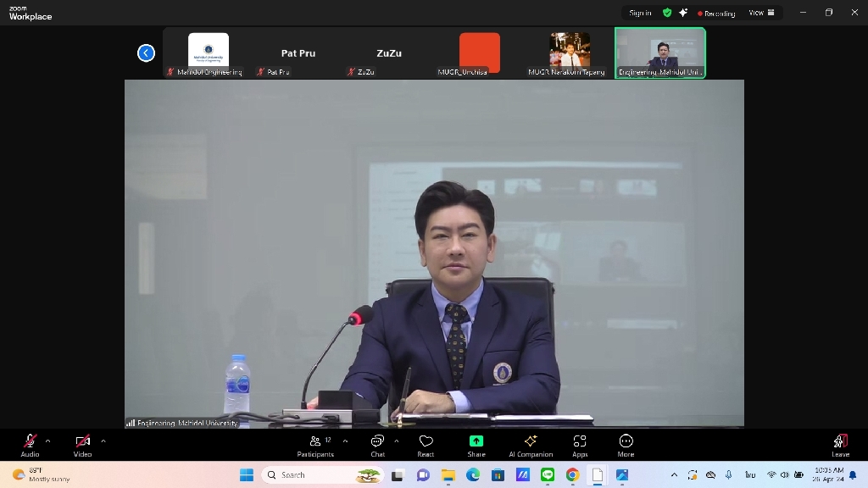The height and width of the screenshot is (488, 868).
Task: Expand audio options caret beside Audio
Action: [x=47, y=441]
